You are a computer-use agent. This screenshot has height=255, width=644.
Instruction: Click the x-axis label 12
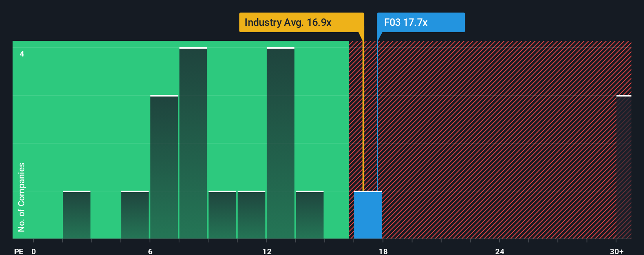tap(267, 251)
